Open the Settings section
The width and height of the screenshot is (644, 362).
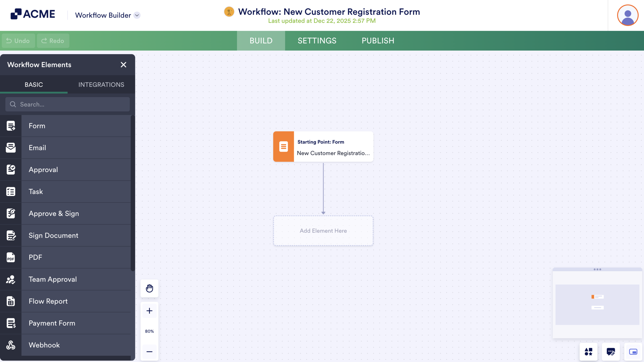[x=317, y=41]
